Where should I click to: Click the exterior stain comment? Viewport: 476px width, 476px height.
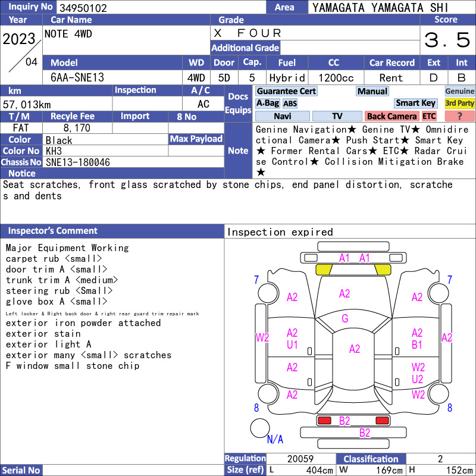pos(43,334)
